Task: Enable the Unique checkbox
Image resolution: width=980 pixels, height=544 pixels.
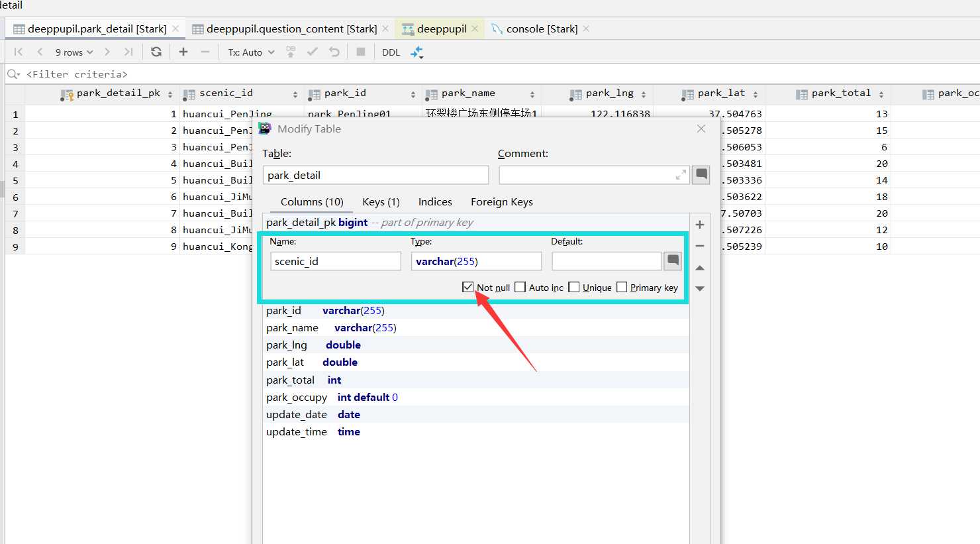Action: (x=574, y=287)
